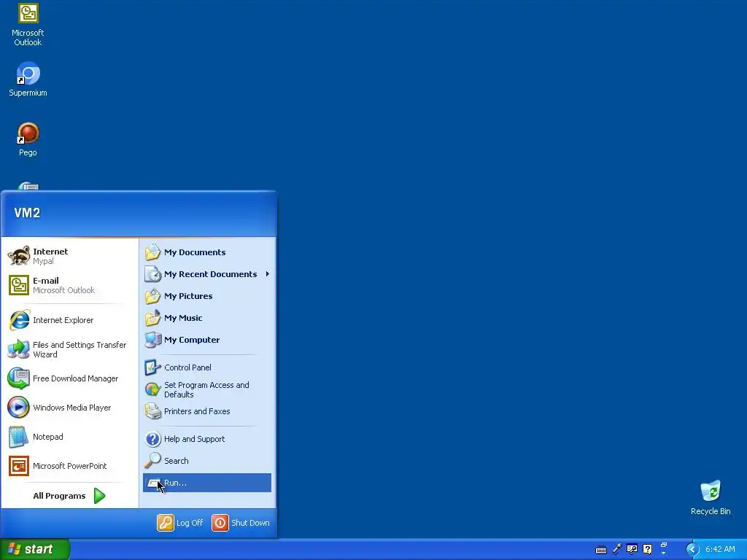Launch Microsoft PowerPoint icon
The image size is (747, 560).
pyautogui.click(x=18, y=466)
